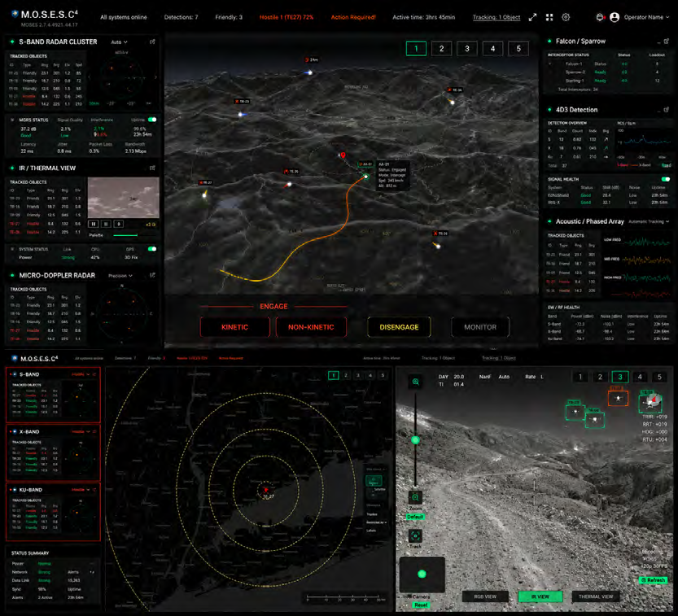Click the Zoom magnifier icon below camera slider
Screen dimensions: 678x616
pos(415,497)
